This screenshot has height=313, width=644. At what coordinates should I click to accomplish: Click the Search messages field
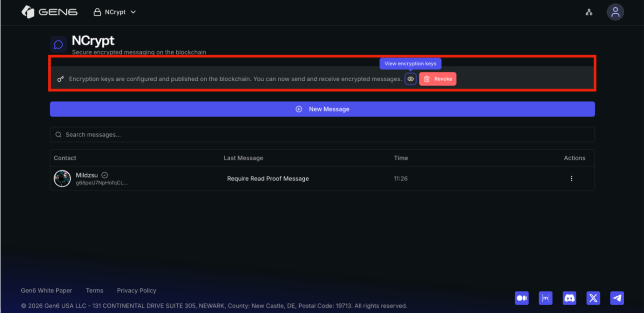pos(322,135)
